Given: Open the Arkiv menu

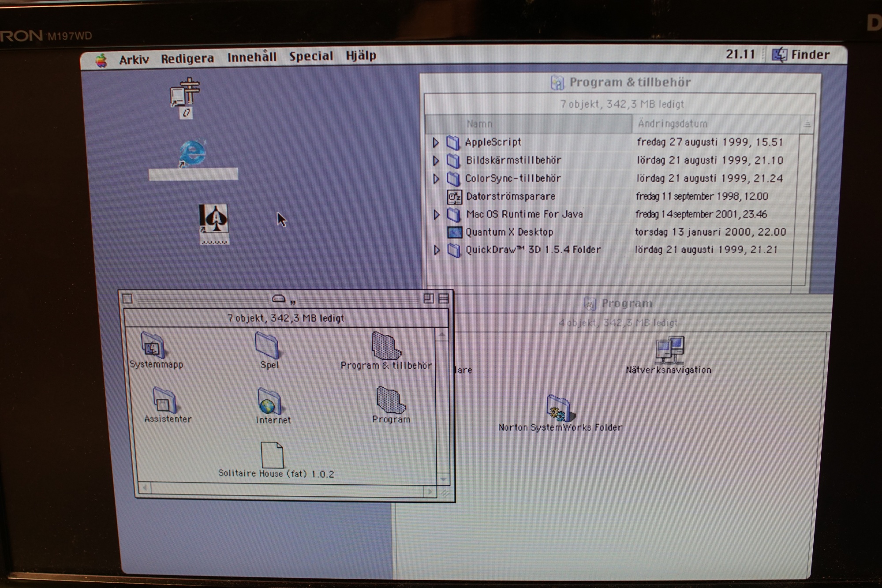Looking at the screenshot, I should point(134,59).
